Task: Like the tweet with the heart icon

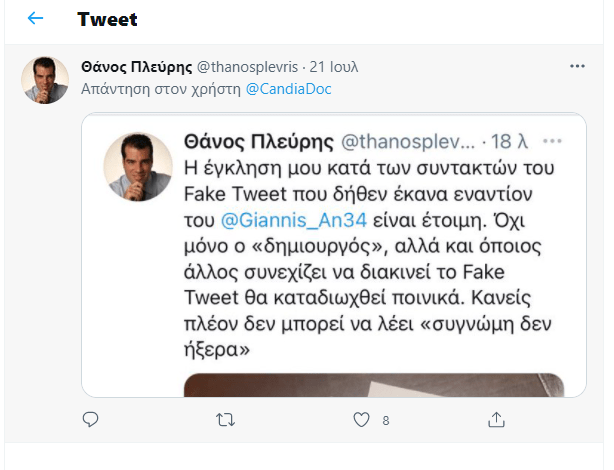Action: [361, 421]
